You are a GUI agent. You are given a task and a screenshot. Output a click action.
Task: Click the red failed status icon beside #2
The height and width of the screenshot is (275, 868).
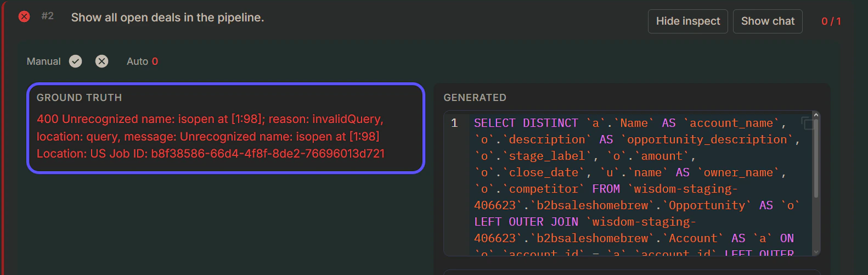point(24,16)
